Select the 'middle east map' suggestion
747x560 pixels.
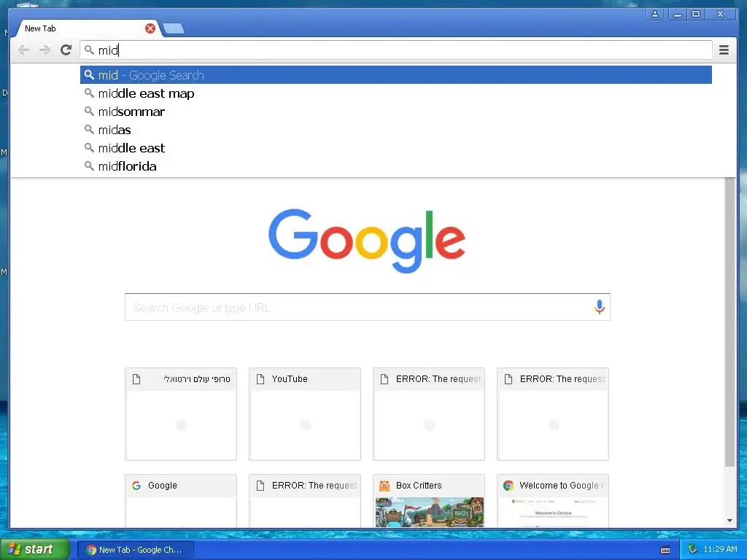[396, 93]
